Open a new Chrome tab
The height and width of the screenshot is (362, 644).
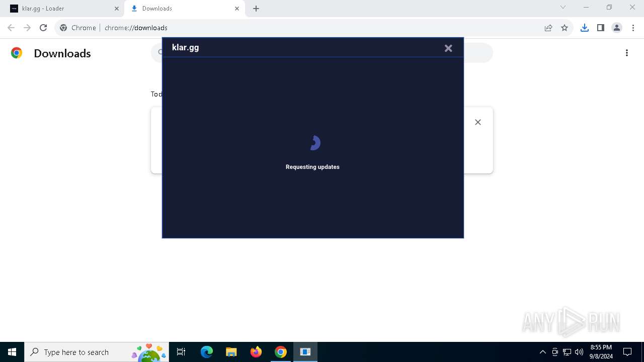(x=256, y=9)
